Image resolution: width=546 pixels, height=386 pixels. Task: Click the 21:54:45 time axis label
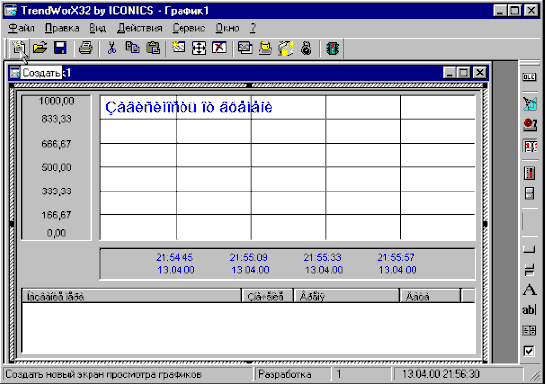[x=174, y=258]
